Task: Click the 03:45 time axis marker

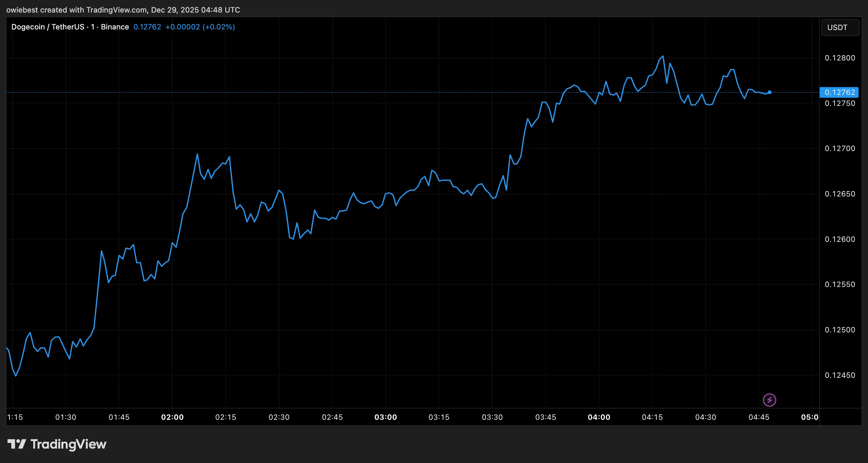Action: click(546, 417)
